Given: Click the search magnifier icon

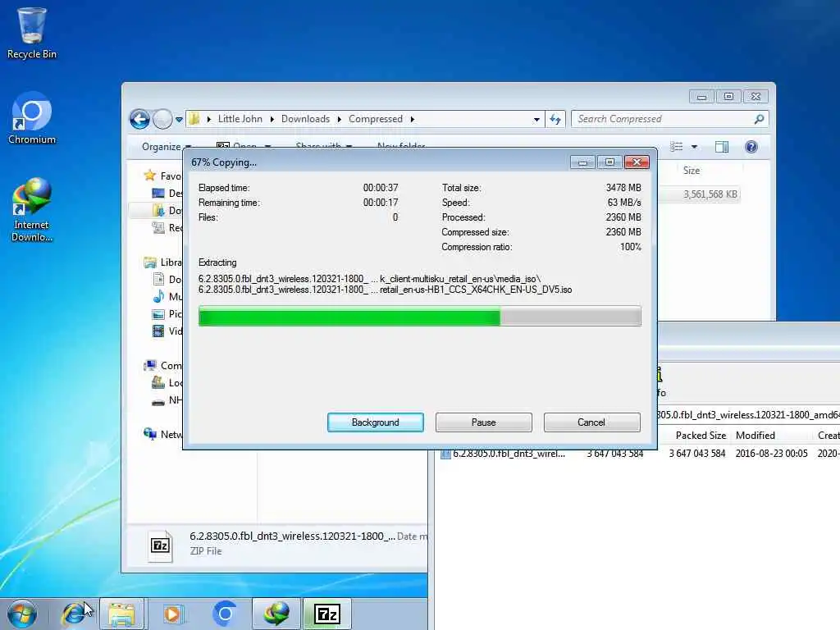Looking at the screenshot, I should (759, 119).
